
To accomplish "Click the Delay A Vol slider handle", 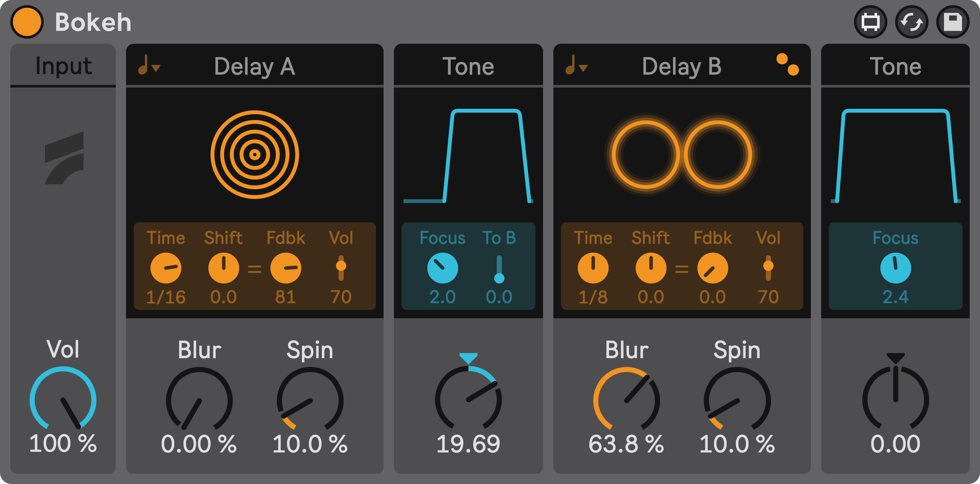I will 341,265.
